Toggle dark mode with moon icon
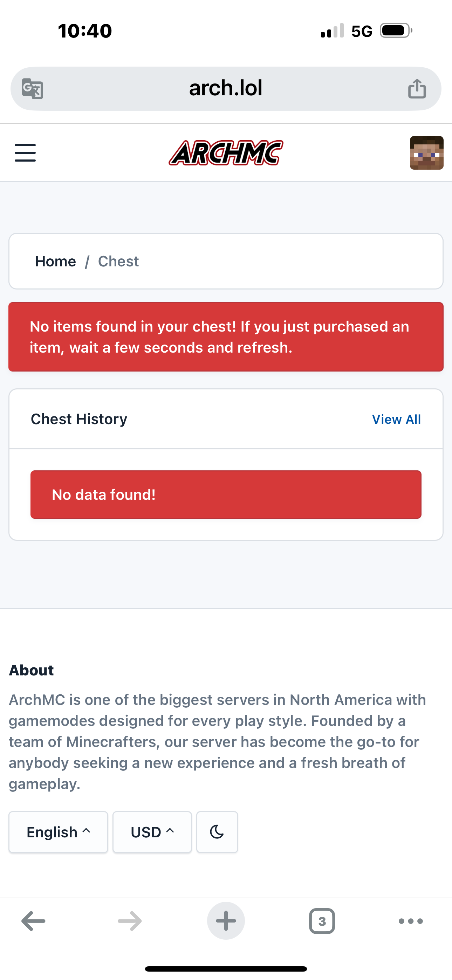The width and height of the screenshot is (452, 980). click(217, 832)
